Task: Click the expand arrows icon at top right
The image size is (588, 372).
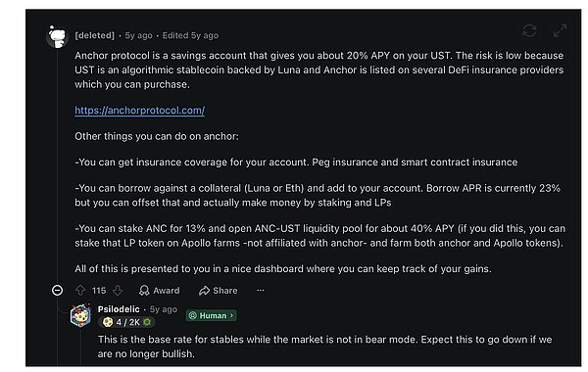Action: [x=560, y=30]
